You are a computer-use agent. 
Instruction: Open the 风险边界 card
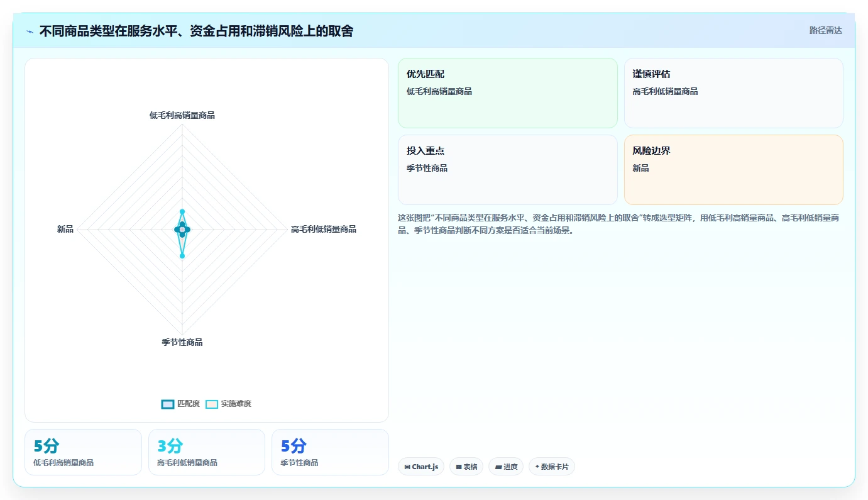point(733,170)
